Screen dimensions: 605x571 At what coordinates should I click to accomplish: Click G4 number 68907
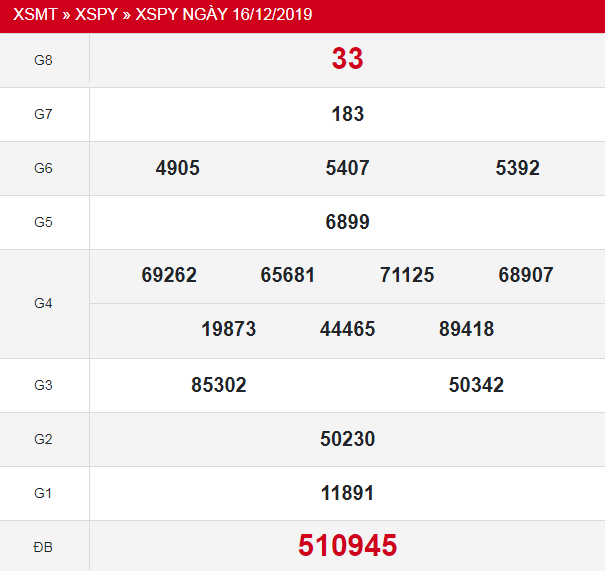coord(526,275)
